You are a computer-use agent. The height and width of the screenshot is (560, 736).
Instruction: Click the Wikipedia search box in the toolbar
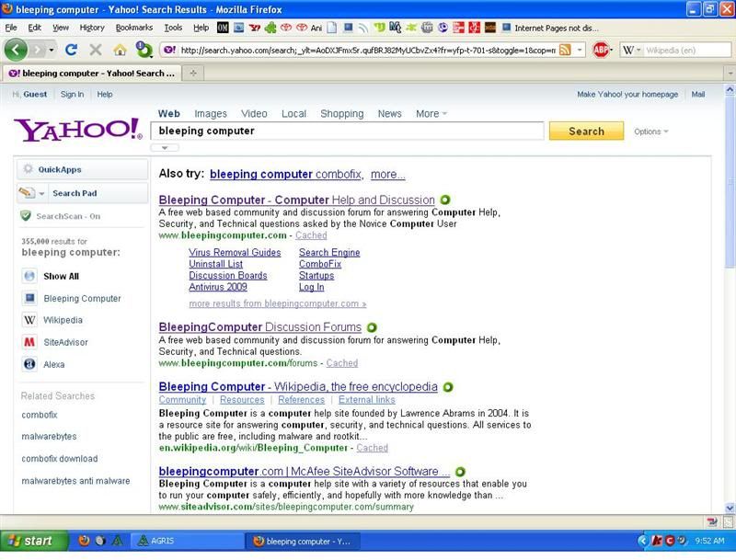point(687,50)
